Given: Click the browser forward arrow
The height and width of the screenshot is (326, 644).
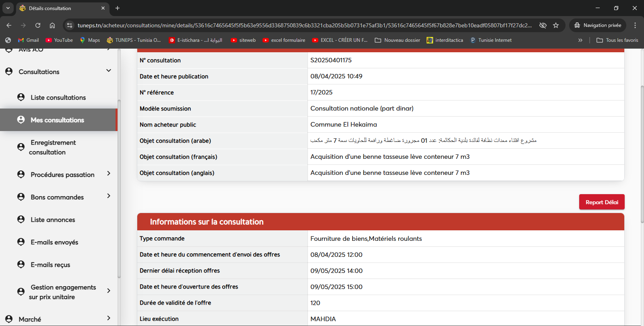Looking at the screenshot, I should [x=23, y=25].
